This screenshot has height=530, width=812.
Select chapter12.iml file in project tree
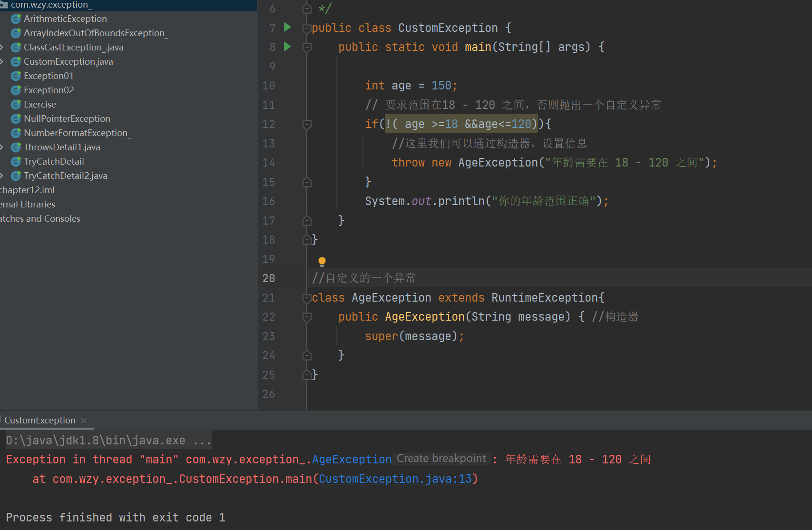pos(28,190)
